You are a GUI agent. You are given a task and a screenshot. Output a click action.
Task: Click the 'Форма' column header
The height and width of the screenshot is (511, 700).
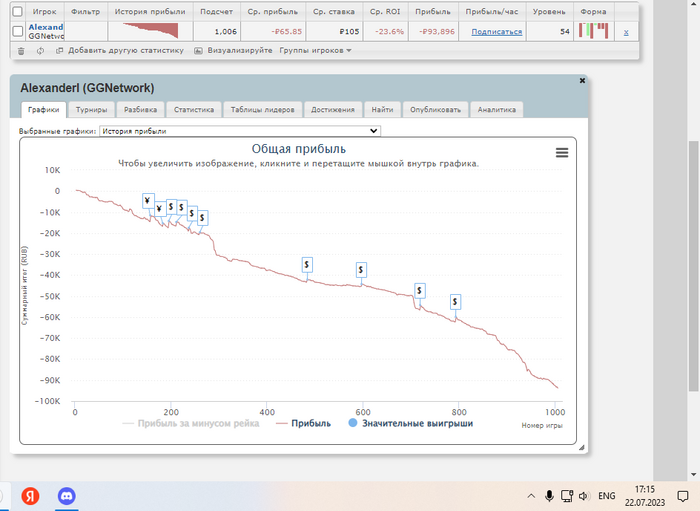tap(593, 12)
